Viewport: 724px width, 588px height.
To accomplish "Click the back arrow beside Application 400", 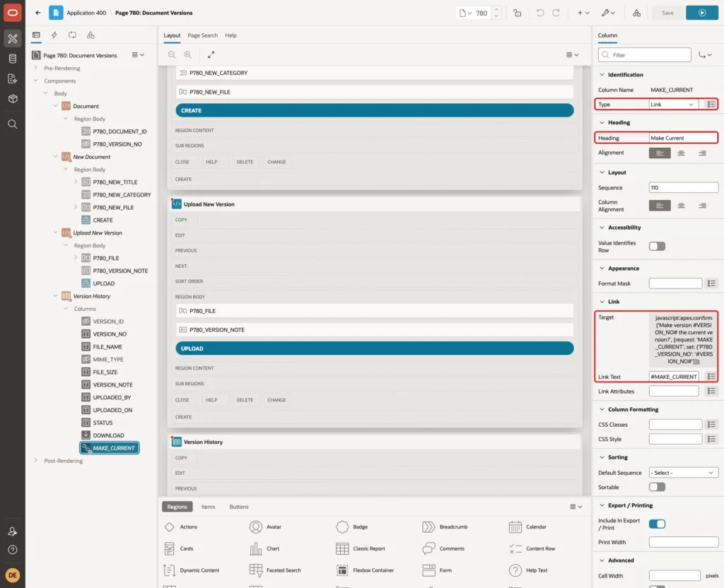I will [38, 13].
